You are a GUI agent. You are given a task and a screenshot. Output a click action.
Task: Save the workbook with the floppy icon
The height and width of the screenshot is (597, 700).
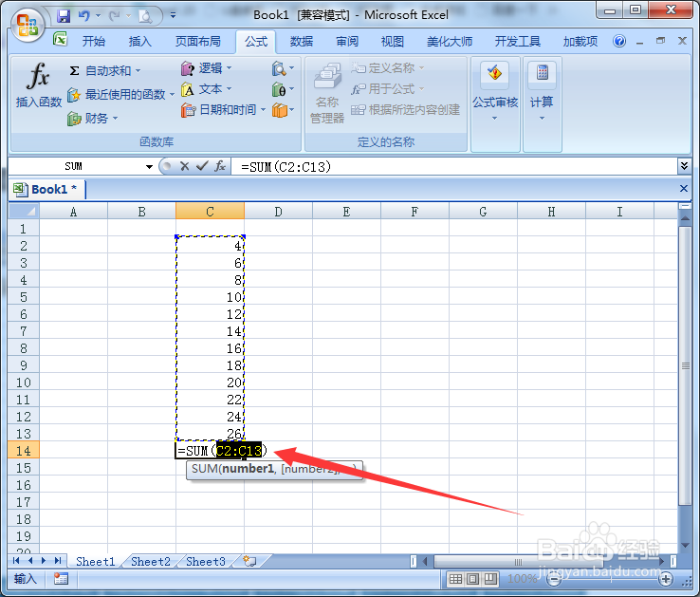pos(64,16)
